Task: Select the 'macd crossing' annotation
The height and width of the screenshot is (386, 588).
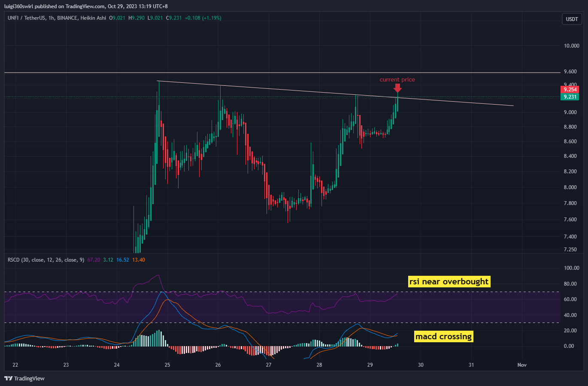Action: coord(444,336)
